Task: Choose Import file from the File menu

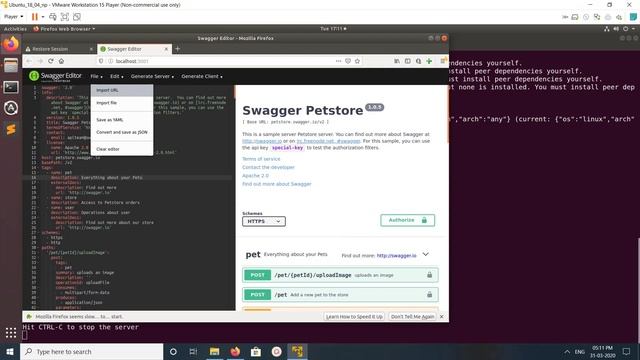Action: [122, 103]
